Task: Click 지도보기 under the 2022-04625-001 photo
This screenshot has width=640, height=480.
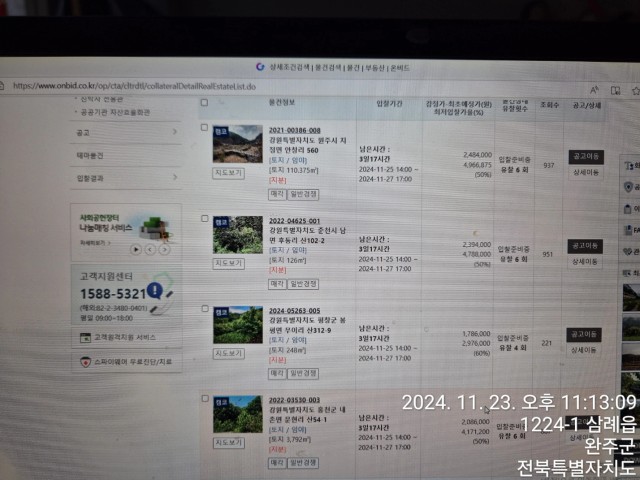Action: (229, 263)
